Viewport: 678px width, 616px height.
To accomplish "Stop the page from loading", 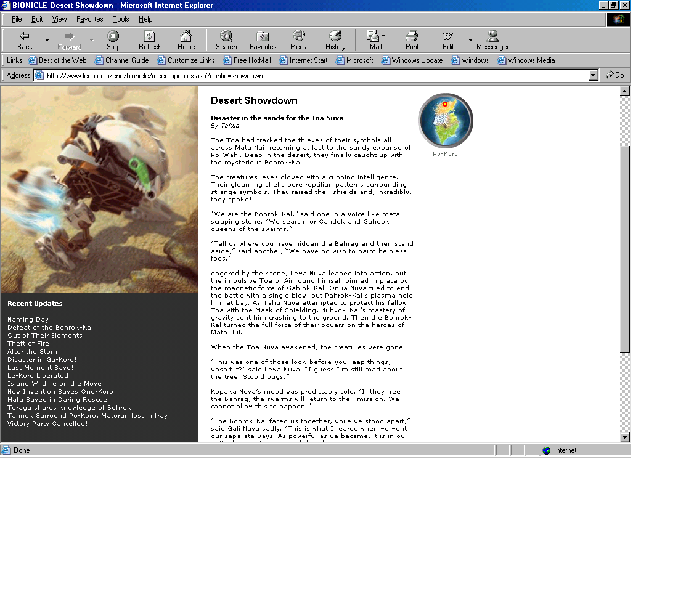I will (x=113, y=41).
